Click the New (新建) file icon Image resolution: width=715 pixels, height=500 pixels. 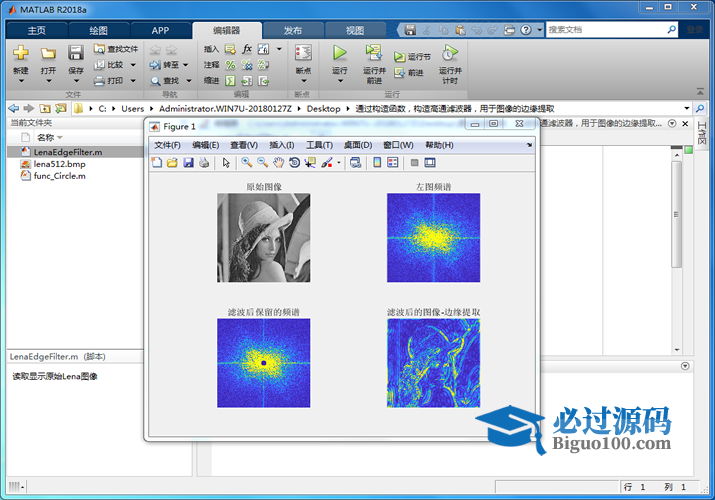pos(21,53)
